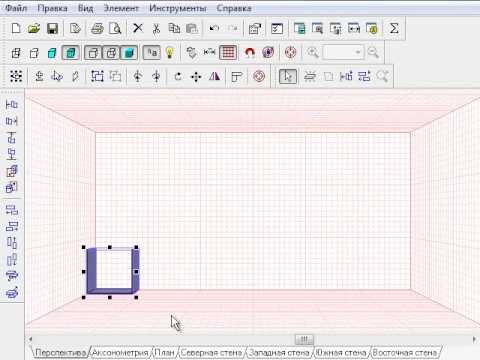480x360 pixels.
Task: Click the scrollbar right arrow
Action: pos(474,339)
